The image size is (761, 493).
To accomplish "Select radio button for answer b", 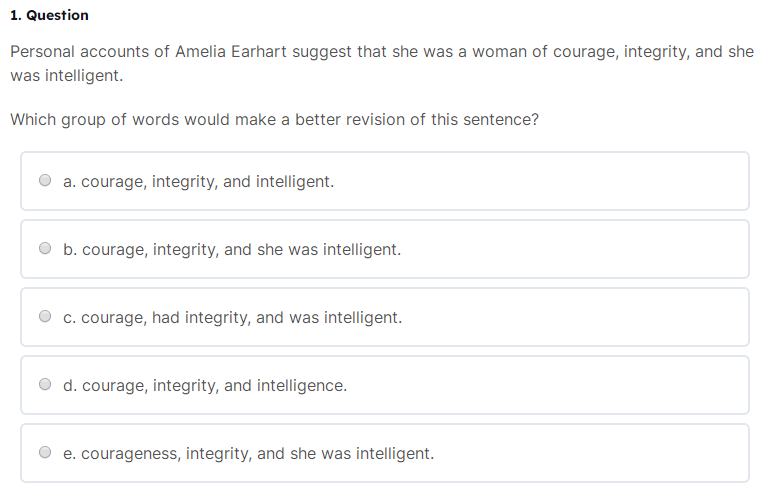I will [x=45, y=248].
